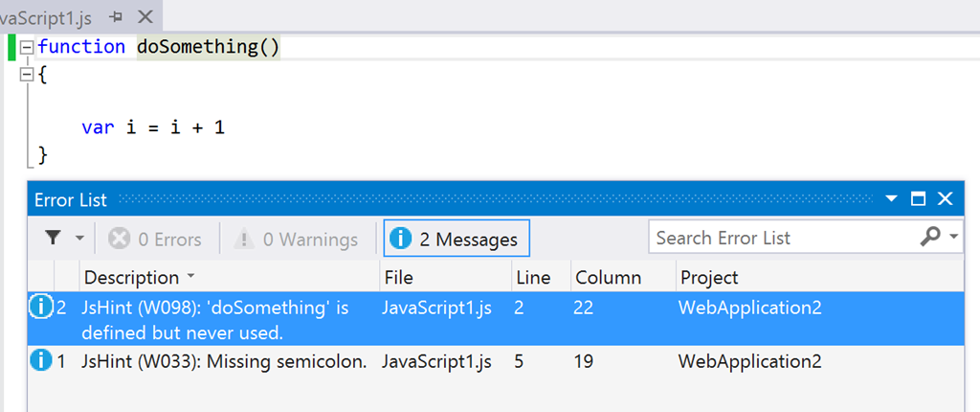This screenshot has height=412, width=980.
Task: Toggle the 0 Warnings filter
Action: pos(297,239)
